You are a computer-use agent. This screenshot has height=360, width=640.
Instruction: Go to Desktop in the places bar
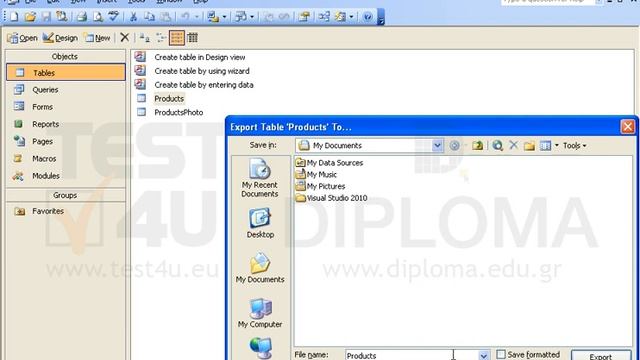click(x=260, y=224)
